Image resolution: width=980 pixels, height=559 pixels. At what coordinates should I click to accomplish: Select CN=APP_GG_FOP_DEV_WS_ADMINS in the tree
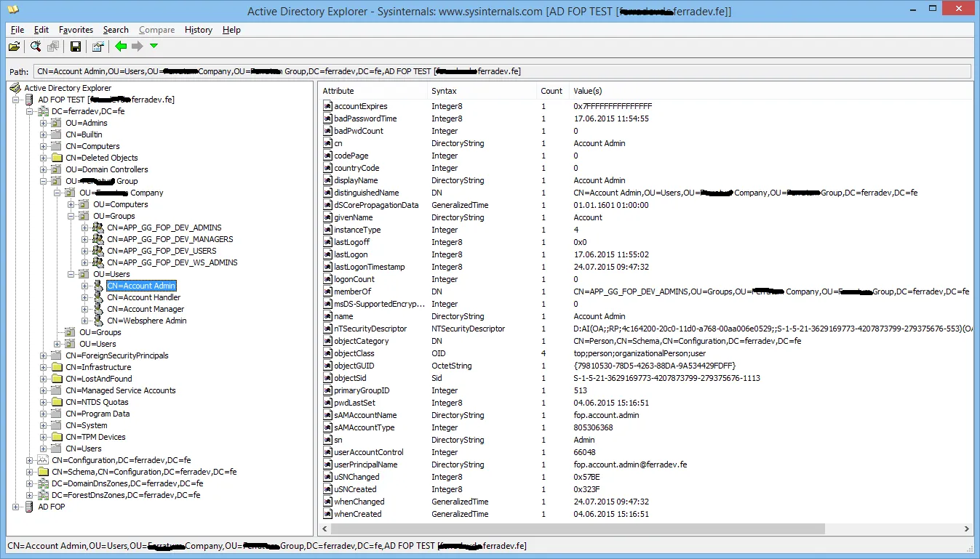click(172, 262)
